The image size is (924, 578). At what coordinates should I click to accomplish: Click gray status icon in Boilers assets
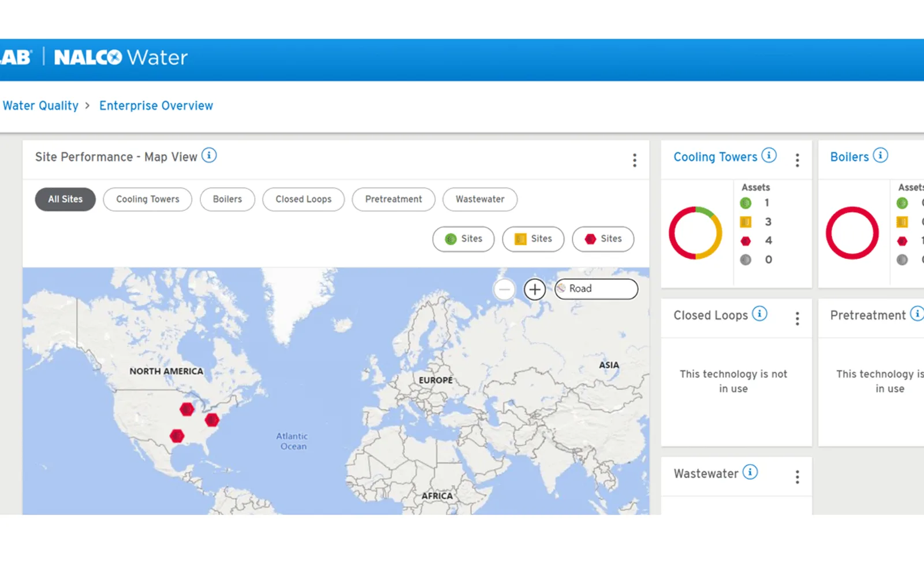click(902, 260)
